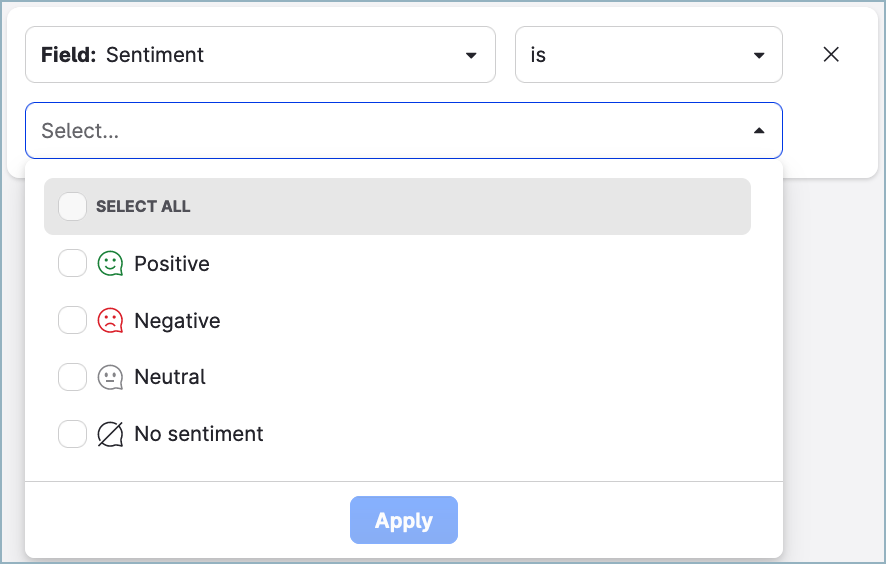Click the caret arrow in the Field box

click(471, 55)
